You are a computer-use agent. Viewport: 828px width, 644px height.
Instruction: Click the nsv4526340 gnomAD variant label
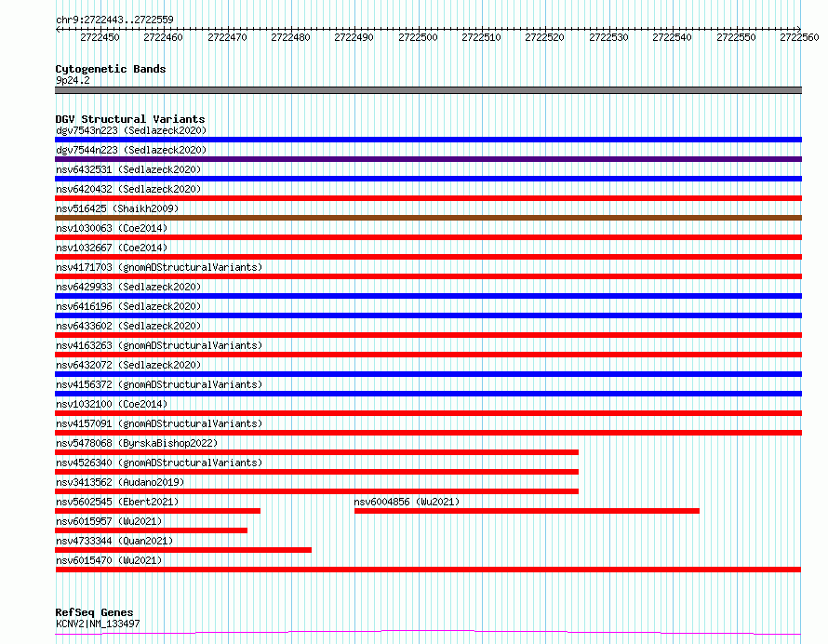click(x=159, y=463)
